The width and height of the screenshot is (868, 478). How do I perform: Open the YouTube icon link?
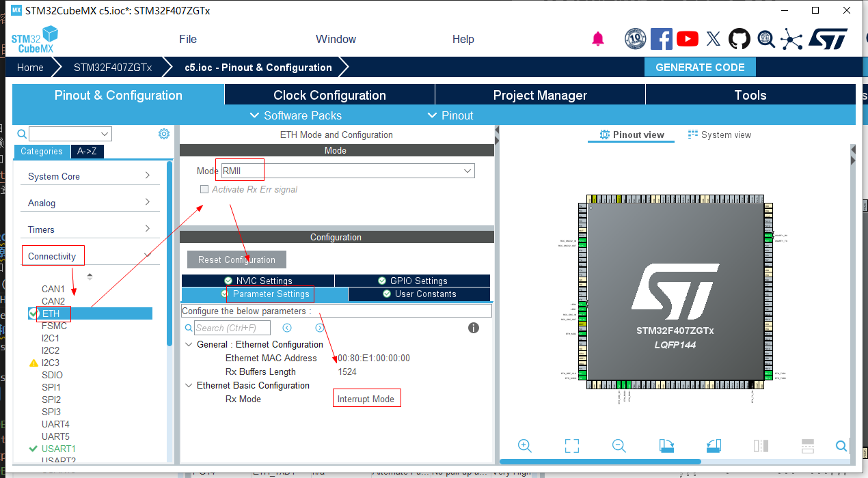pos(688,39)
